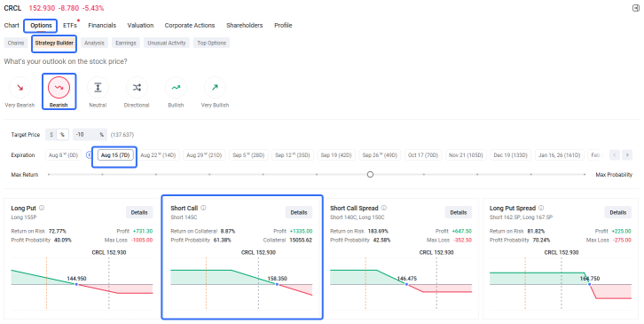Select Jan 16, 26 (161D) expiration
The width and height of the screenshot is (644, 324).
(560, 155)
